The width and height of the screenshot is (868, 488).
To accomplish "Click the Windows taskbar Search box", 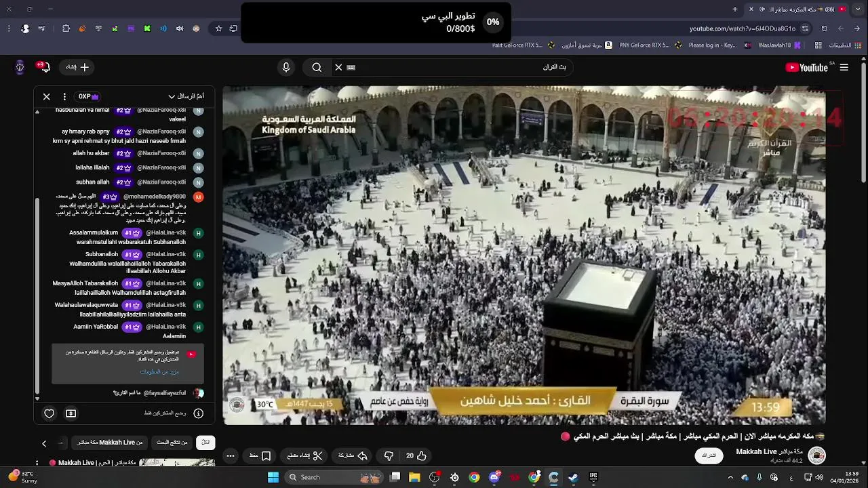I will [x=334, y=477].
